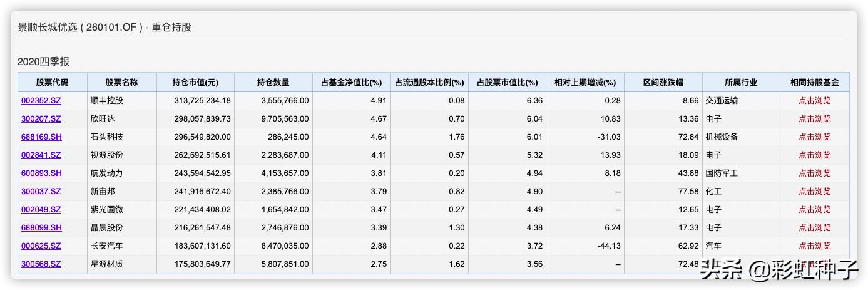This screenshot has height=290, width=868.
Task: Select the 相同持股基金 column header
Action: (815, 82)
